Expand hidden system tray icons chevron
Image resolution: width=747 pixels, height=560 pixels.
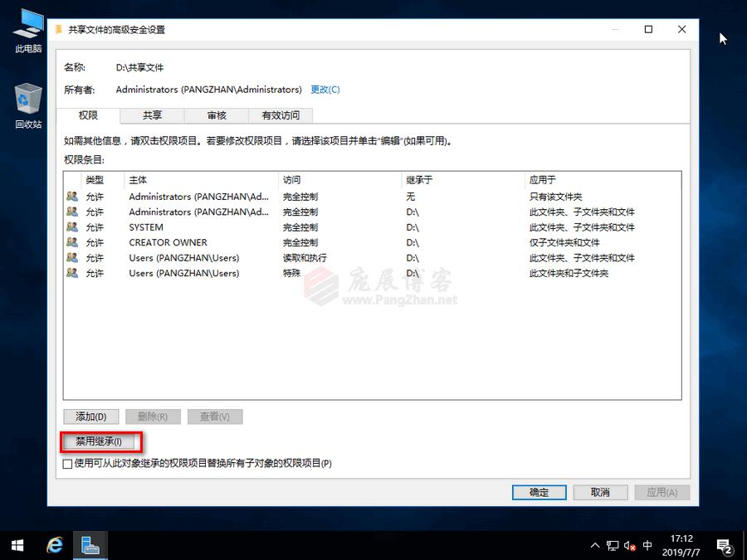pyautogui.click(x=595, y=545)
